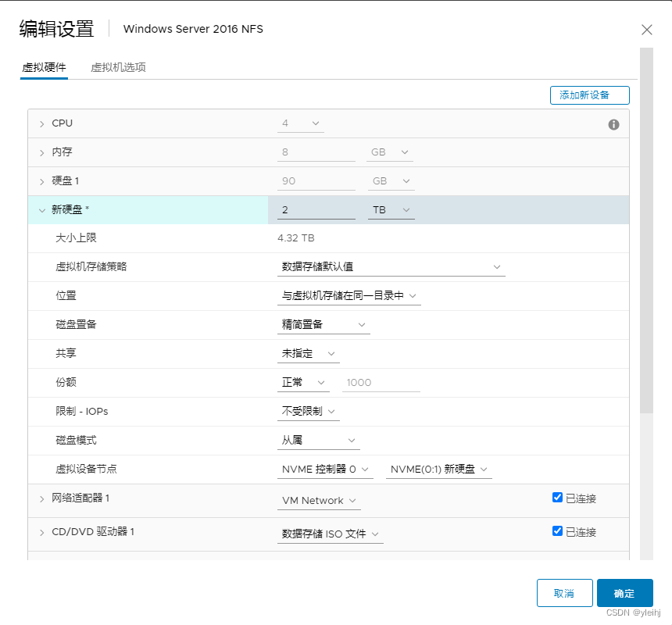Uncheck 已连接 for 网络适配器 1
672x625 pixels.
point(556,497)
